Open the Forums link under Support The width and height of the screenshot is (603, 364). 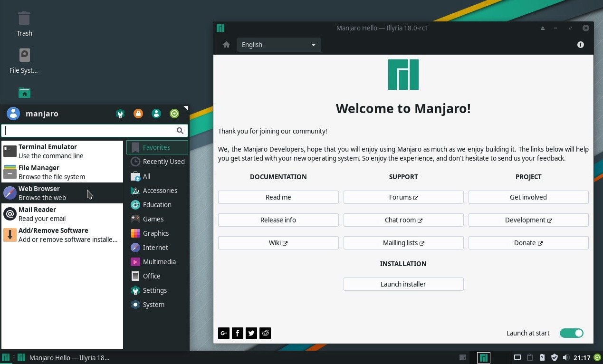(x=403, y=197)
